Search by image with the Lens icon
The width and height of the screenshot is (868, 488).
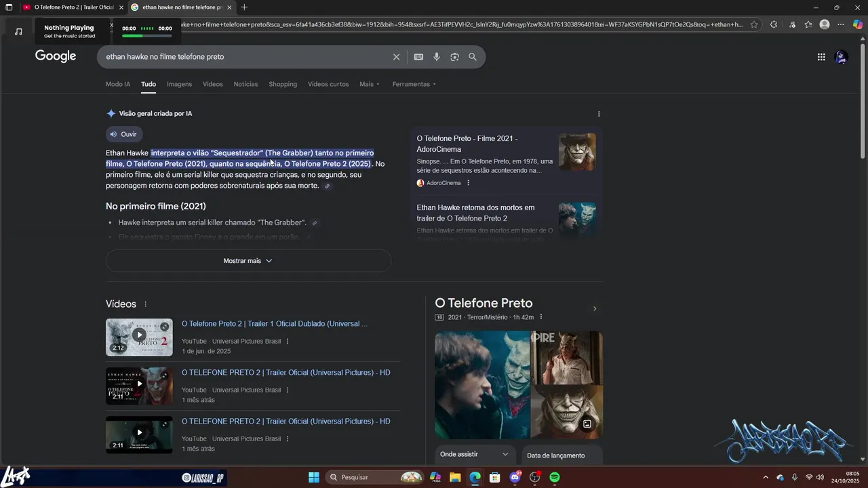coord(454,57)
